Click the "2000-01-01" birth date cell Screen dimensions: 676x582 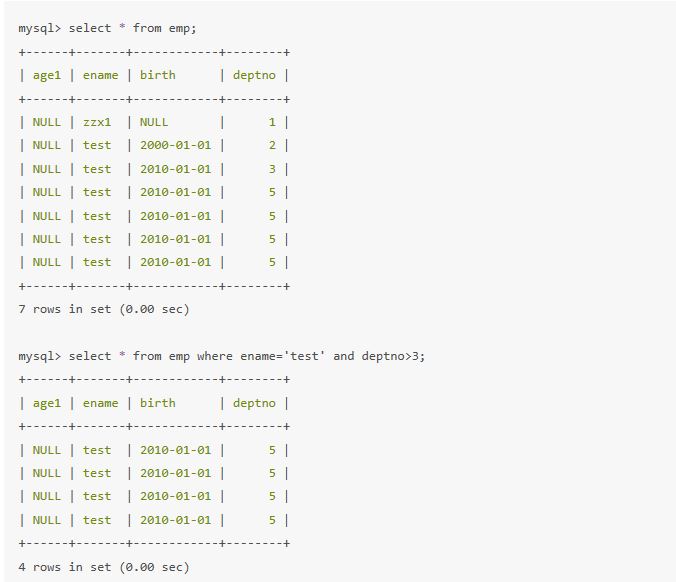[175, 145]
